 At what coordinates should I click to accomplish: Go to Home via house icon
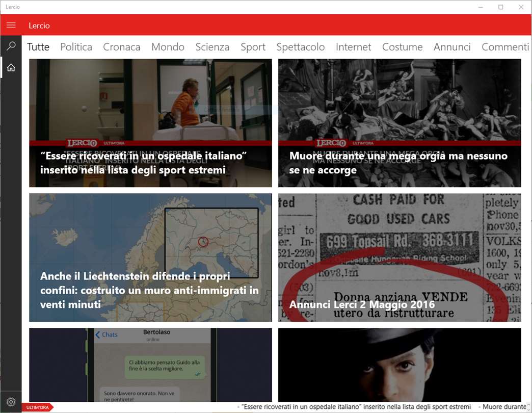click(x=11, y=67)
